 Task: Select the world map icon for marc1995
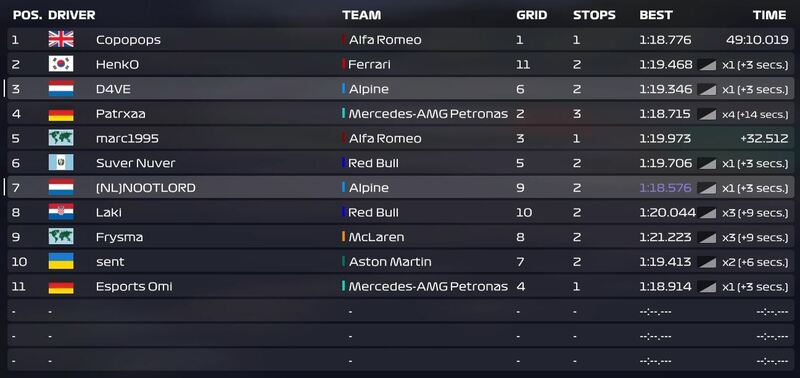pos(61,138)
